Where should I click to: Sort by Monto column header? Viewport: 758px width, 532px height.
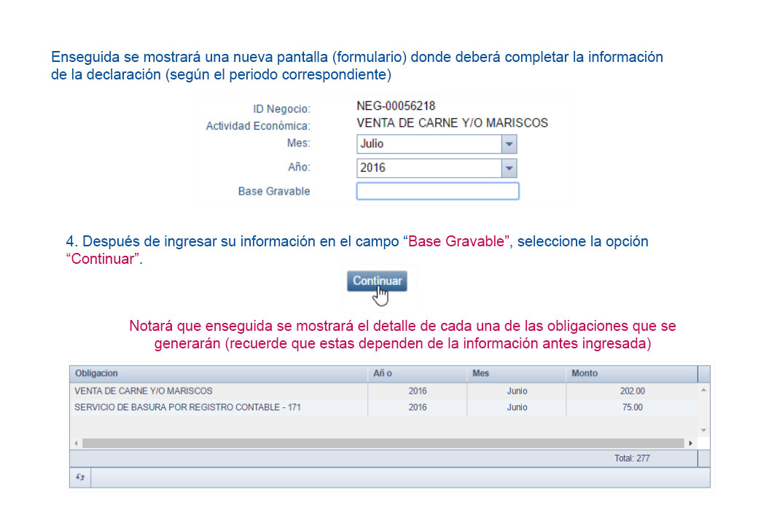point(632,374)
